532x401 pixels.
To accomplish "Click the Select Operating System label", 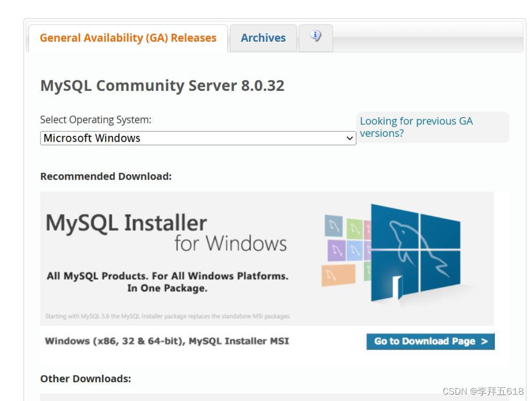I will tap(96, 120).
